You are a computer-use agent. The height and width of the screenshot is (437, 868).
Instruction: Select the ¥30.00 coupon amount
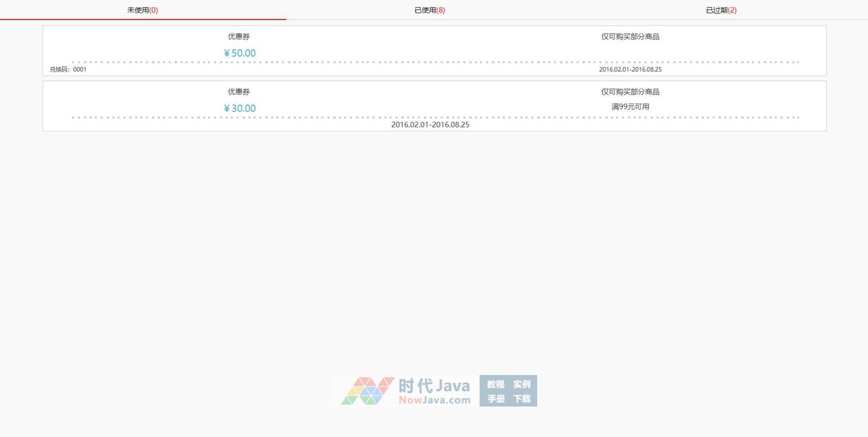coord(239,108)
